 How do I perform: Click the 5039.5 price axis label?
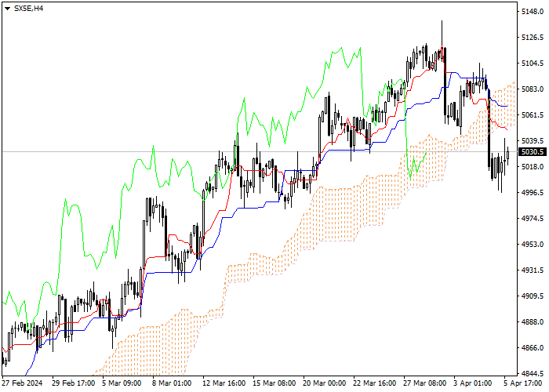[x=533, y=140]
